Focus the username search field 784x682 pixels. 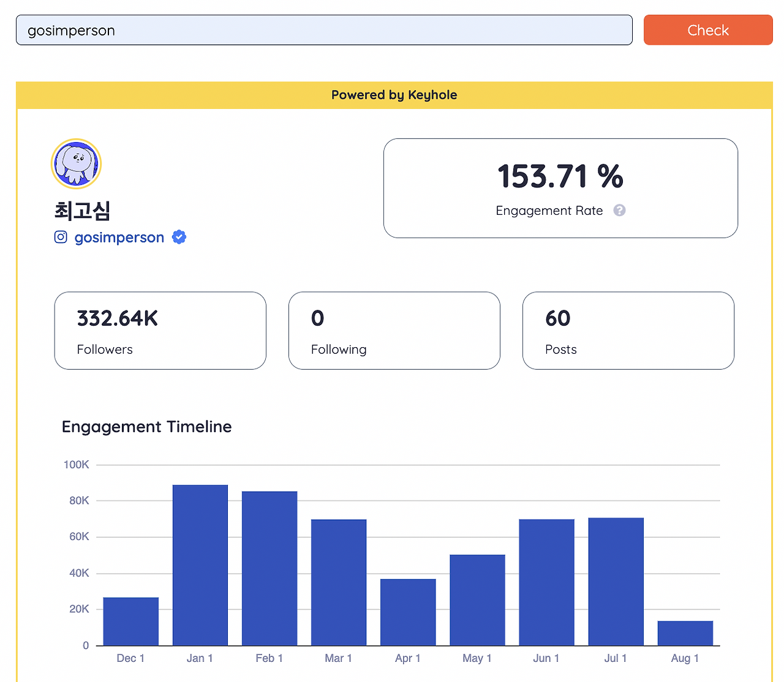pyautogui.click(x=324, y=30)
